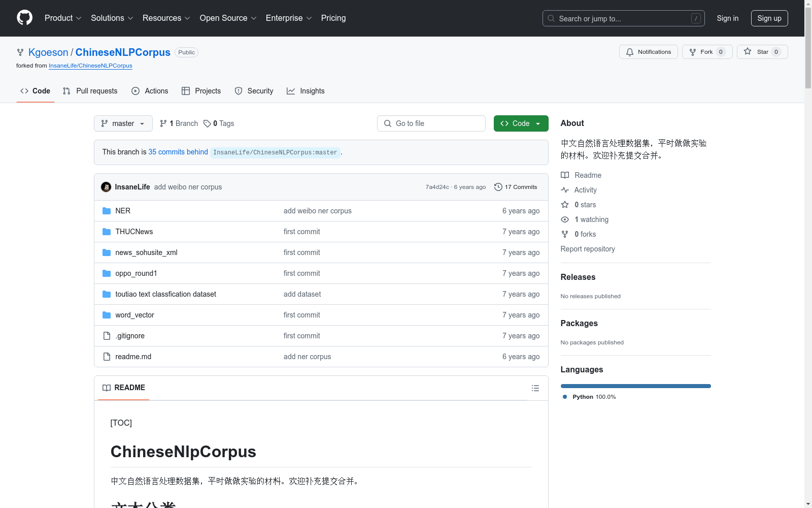Viewport: 812px width, 508px height.
Task: Expand the Solutions menu
Action: (112, 18)
